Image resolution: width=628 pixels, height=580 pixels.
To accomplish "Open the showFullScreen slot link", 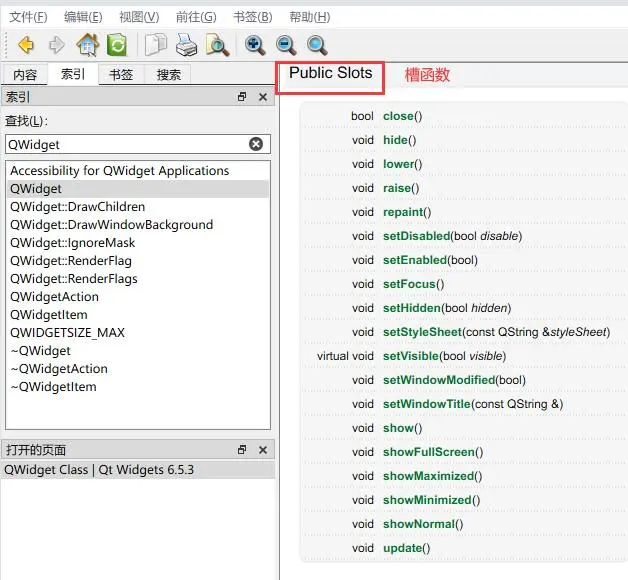I will (428, 452).
